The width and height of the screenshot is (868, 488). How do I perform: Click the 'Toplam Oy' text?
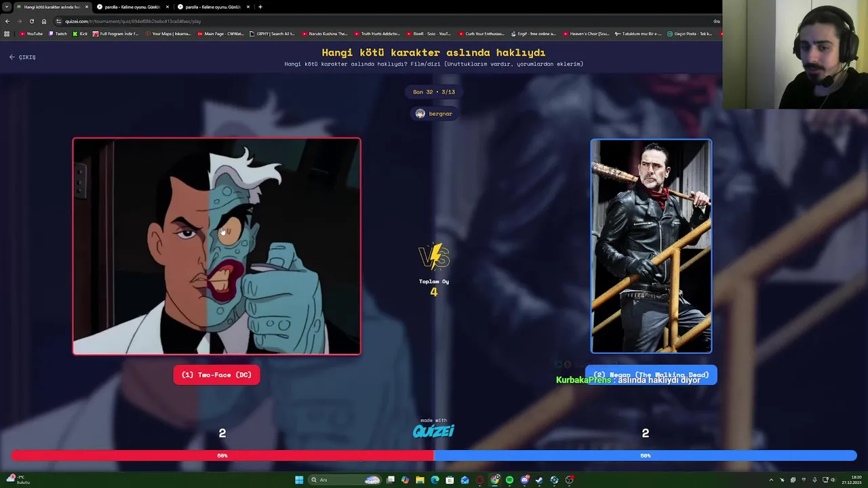tap(434, 281)
